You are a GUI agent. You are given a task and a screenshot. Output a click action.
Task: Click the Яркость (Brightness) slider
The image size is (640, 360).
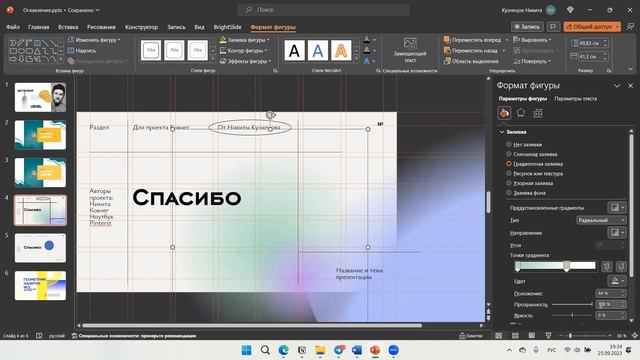pos(572,315)
